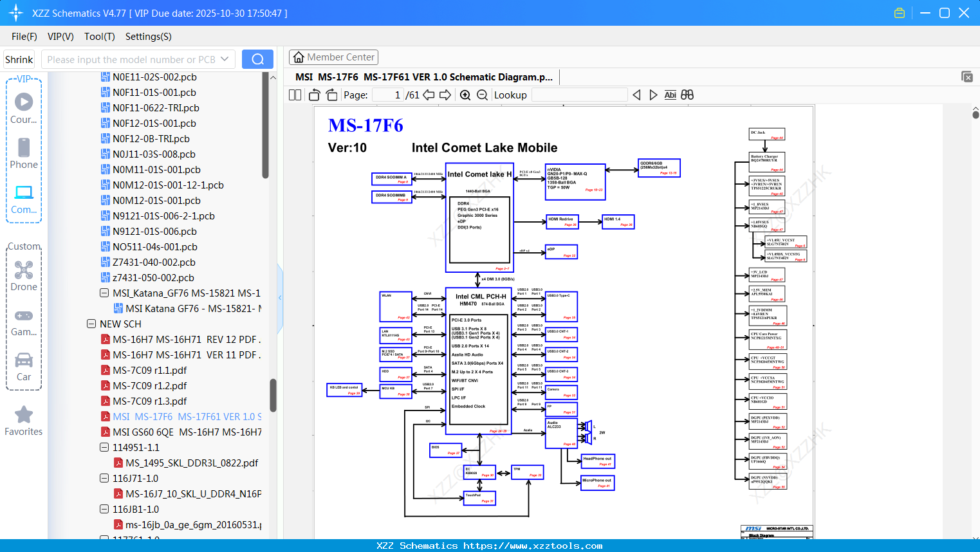Click the blue search button

(x=257, y=59)
